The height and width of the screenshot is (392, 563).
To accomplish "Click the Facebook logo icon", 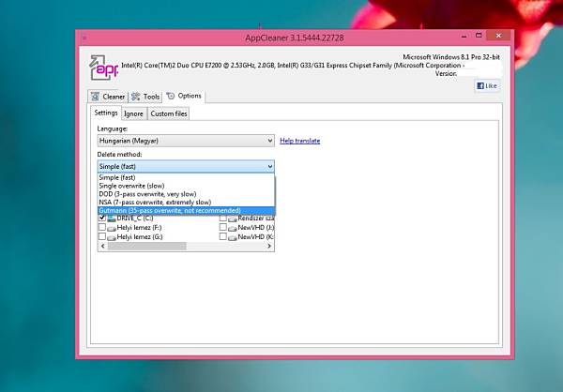I will click(480, 85).
